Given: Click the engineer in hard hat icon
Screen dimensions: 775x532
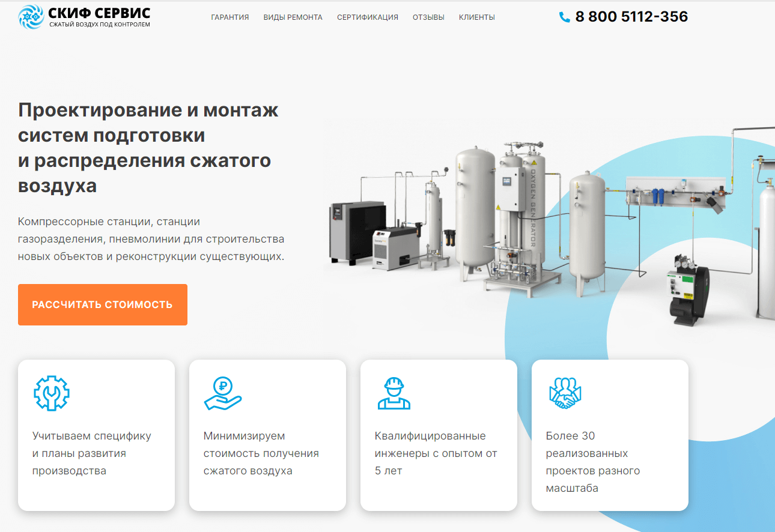Looking at the screenshot, I should [394, 393].
